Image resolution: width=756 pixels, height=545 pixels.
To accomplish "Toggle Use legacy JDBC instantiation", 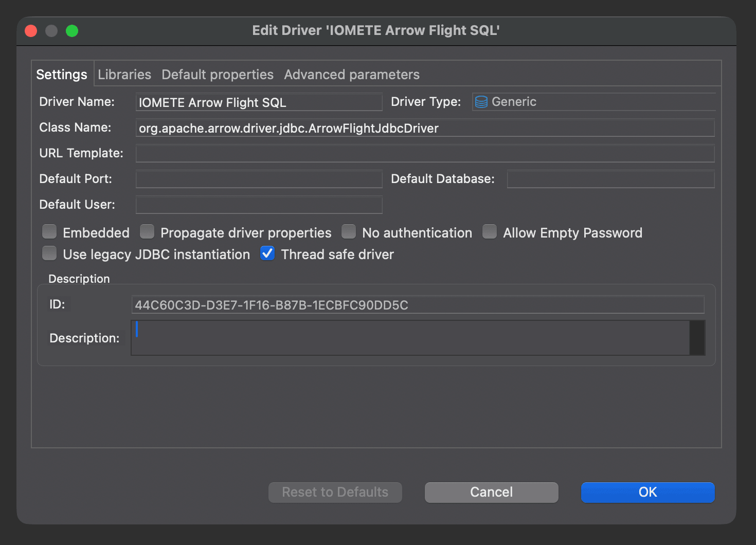I will tap(49, 253).
